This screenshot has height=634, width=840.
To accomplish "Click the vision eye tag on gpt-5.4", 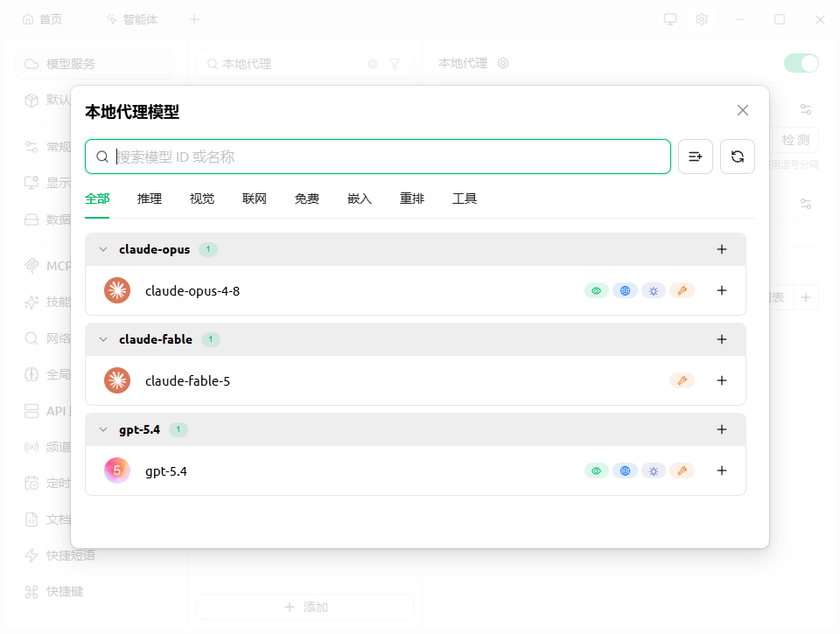I will [x=596, y=470].
